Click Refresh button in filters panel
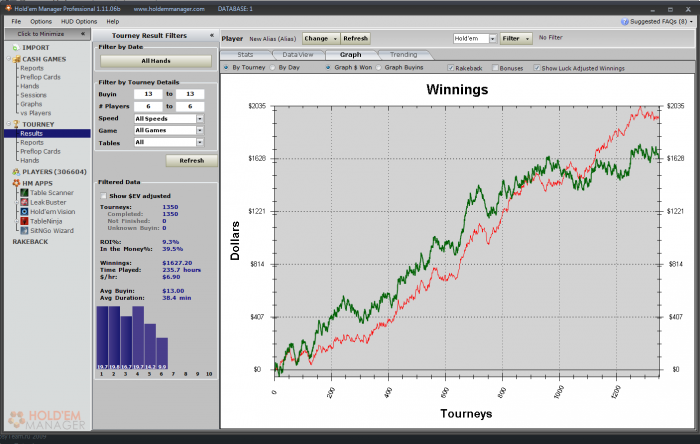This screenshot has width=700, height=444. (192, 161)
